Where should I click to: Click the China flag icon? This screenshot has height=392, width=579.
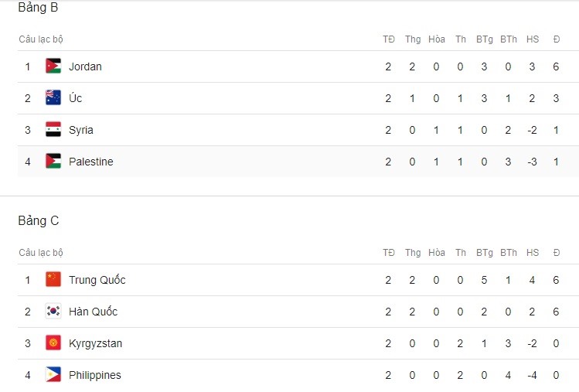[x=53, y=280]
